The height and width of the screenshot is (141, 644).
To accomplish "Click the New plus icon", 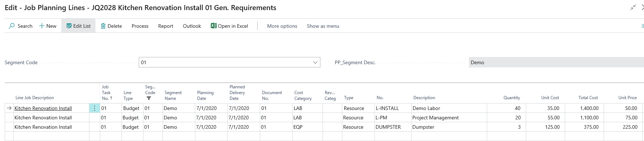I will click(x=42, y=26).
